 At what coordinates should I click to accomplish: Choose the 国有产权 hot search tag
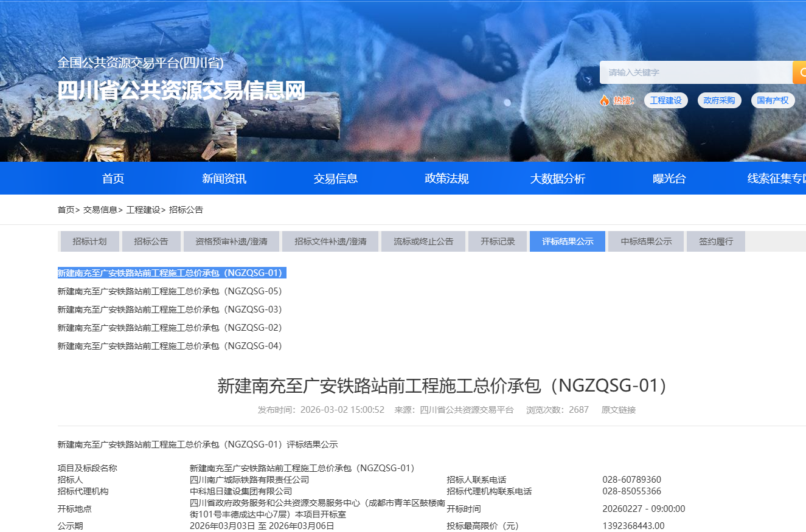(773, 100)
